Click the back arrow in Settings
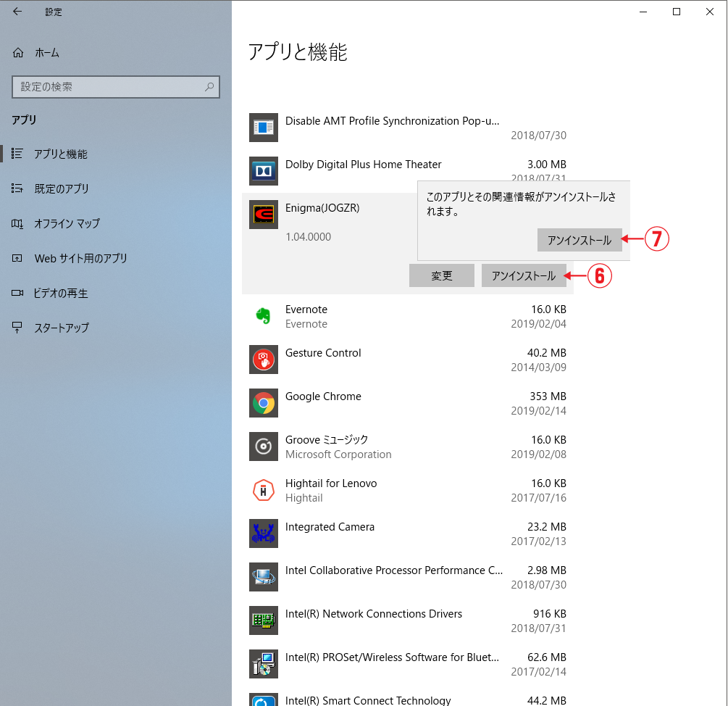This screenshot has height=706, width=728. (x=17, y=12)
